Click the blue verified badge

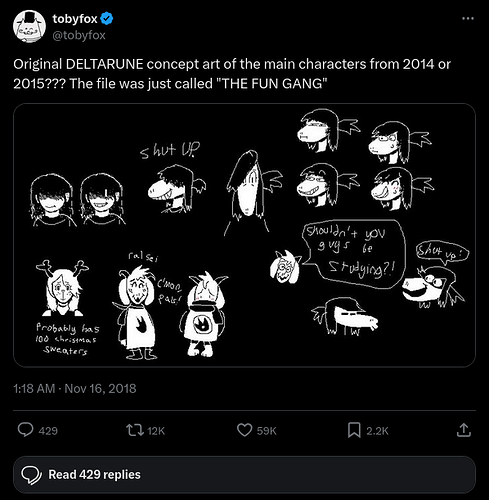click(107, 19)
